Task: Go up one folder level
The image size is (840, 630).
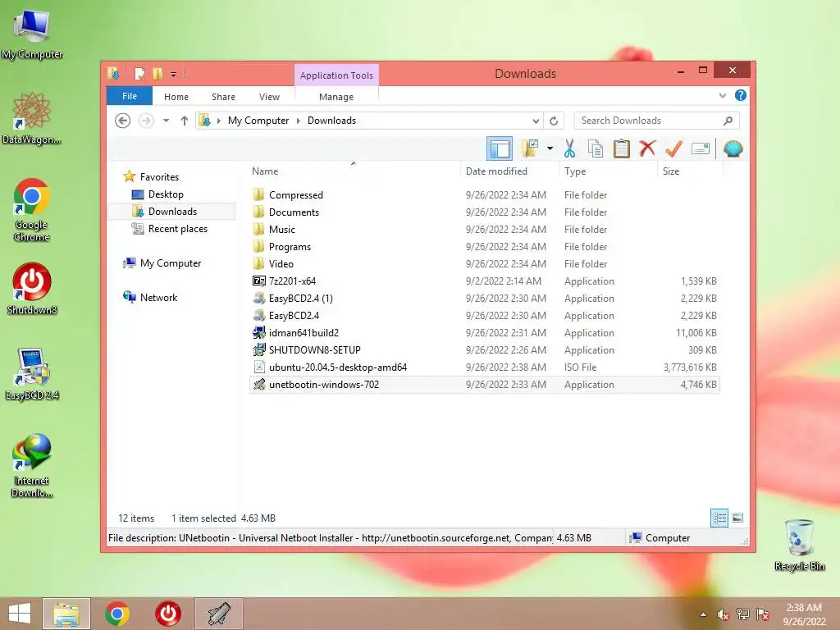Action: [x=185, y=121]
